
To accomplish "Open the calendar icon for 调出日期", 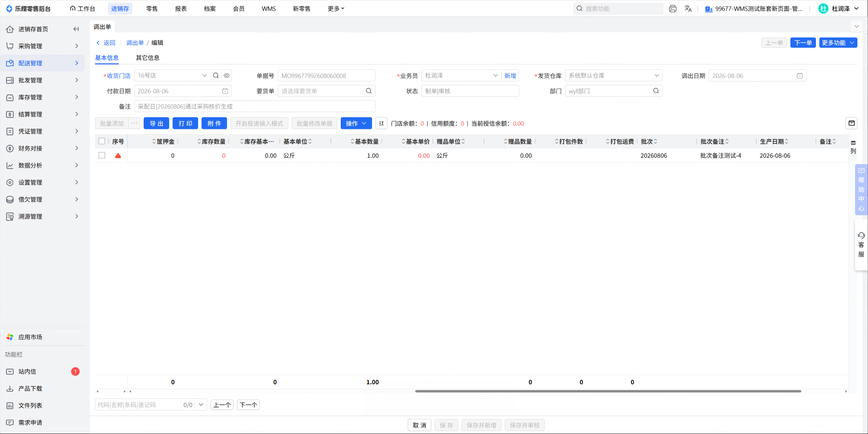I will click(800, 76).
